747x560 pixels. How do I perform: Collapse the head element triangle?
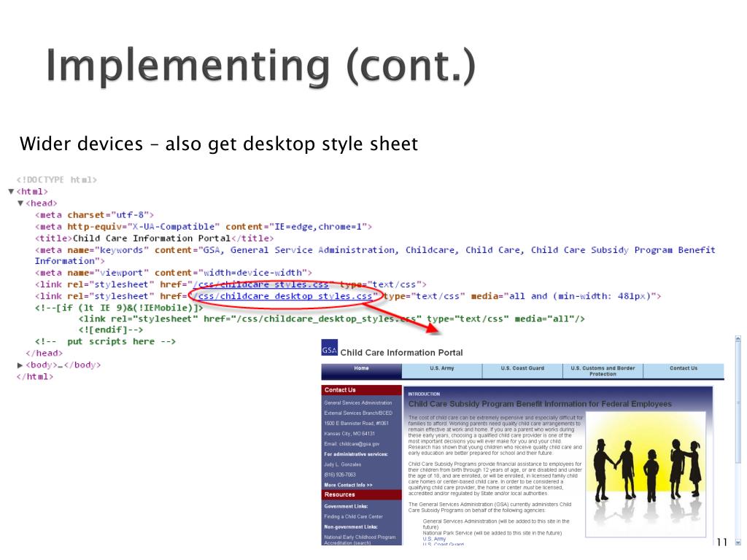pos(20,203)
